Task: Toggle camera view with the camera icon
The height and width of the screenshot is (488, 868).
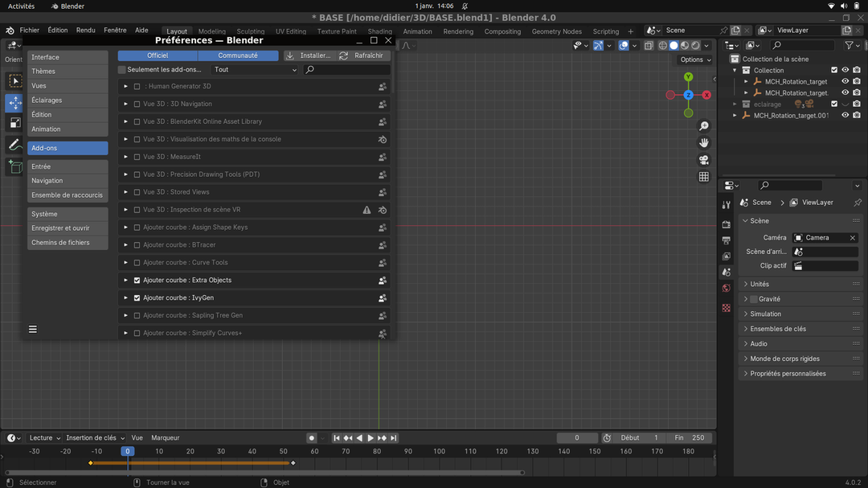Action: click(x=704, y=160)
